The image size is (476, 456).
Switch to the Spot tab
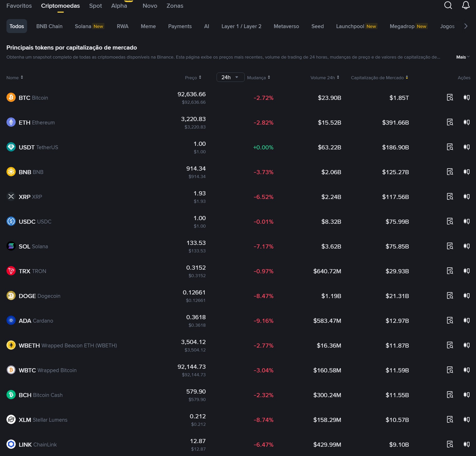(95, 6)
